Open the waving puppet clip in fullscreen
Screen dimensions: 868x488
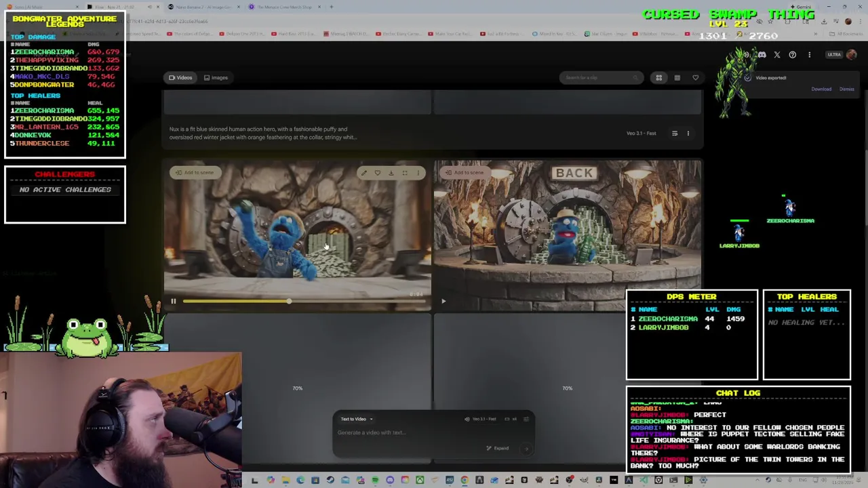coord(405,173)
